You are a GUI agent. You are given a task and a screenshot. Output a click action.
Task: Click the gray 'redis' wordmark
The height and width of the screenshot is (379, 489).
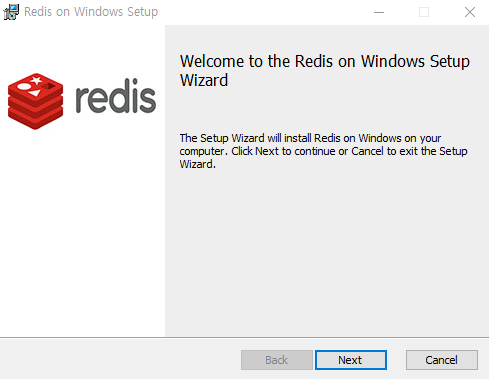(116, 96)
